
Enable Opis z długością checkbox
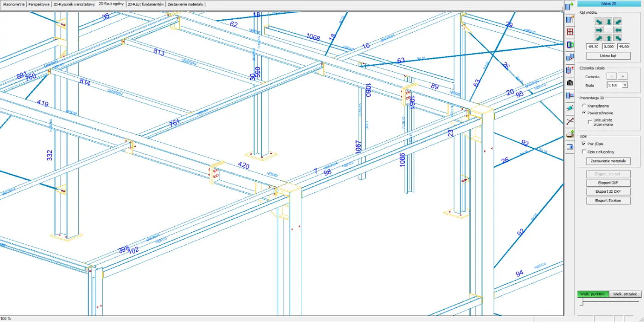[x=584, y=152]
